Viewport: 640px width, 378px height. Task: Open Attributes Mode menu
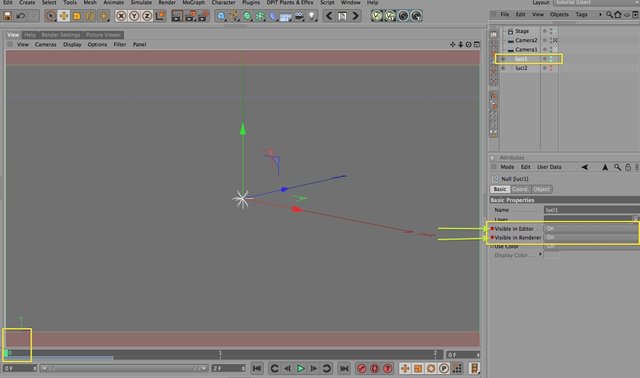click(507, 167)
